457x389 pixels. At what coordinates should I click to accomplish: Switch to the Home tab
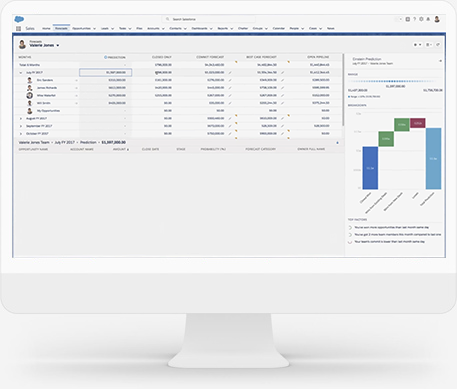46,29
